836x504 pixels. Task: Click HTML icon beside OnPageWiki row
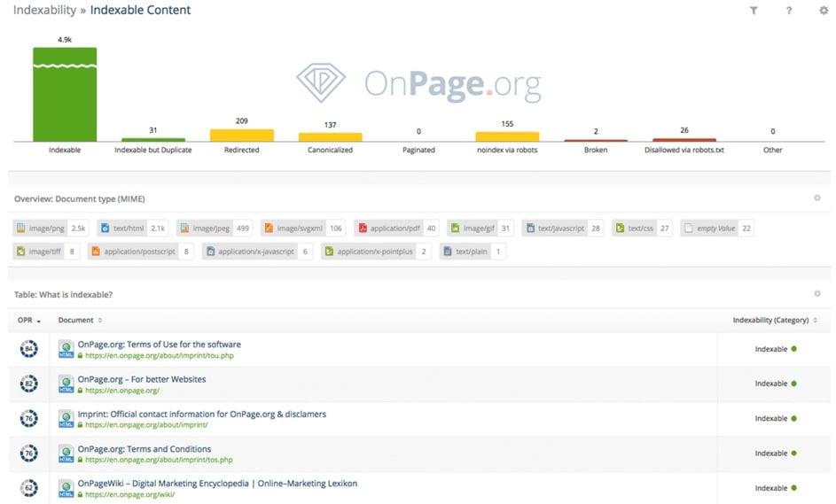tap(66, 488)
